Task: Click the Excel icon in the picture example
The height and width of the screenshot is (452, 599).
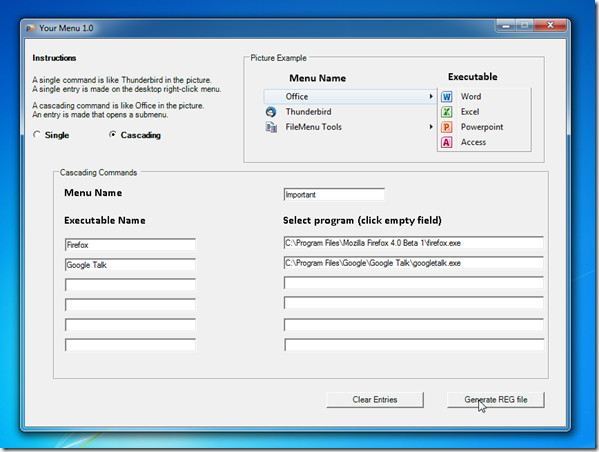Action: [x=447, y=112]
